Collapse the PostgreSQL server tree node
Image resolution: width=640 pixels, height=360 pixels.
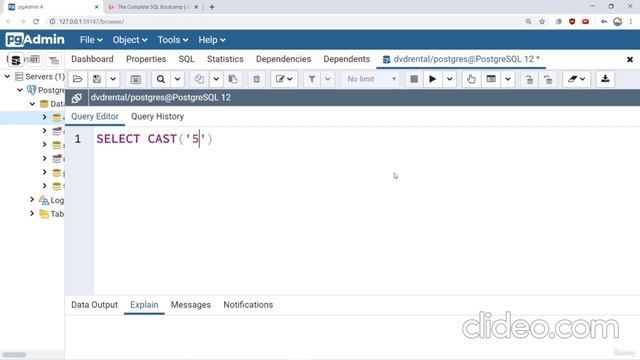coord(20,90)
